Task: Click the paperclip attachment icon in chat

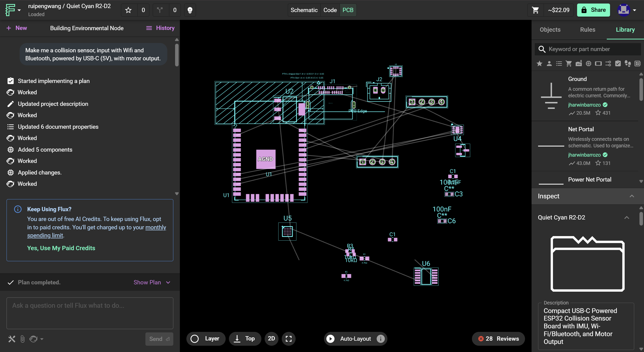Action: click(x=23, y=339)
